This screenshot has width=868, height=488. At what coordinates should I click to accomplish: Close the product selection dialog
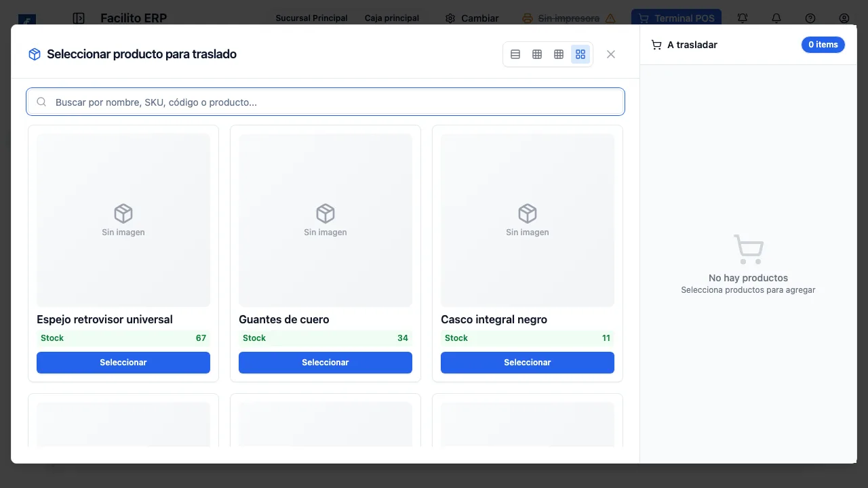click(611, 54)
